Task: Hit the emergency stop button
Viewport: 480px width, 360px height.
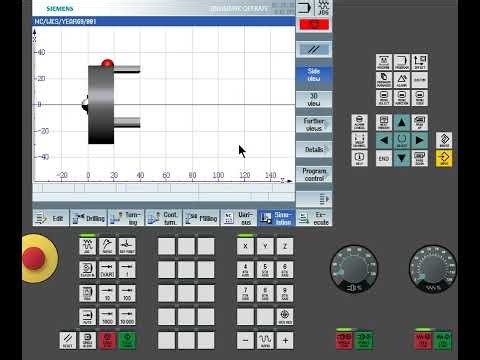Action: click(33, 258)
